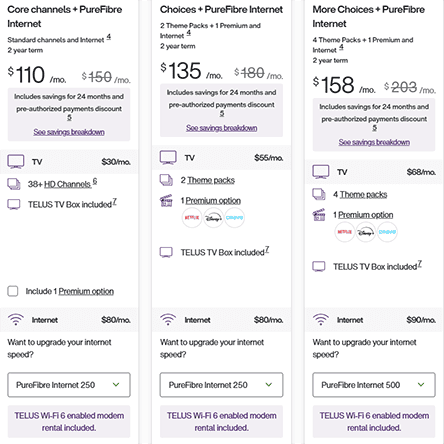This screenshot has width=444, height=444.
Task: Click the Crave logo in Choices plan
Action: [x=234, y=218]
